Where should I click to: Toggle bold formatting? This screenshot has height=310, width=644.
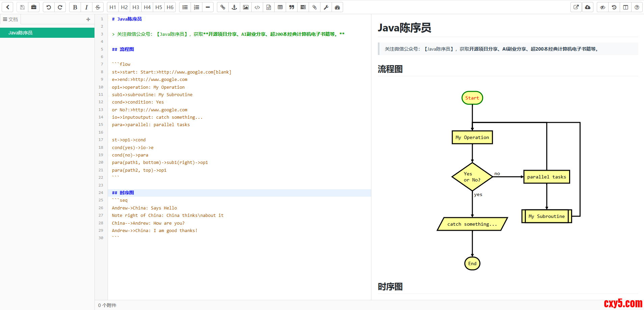[75, 7]
